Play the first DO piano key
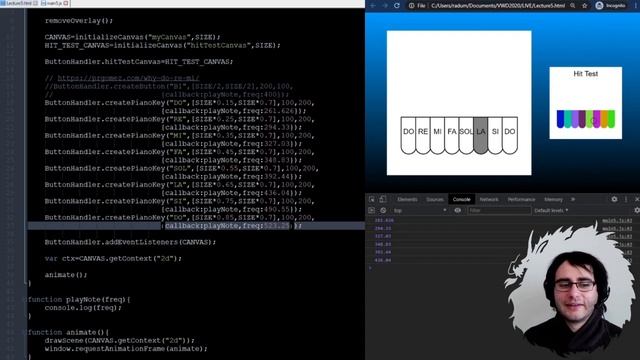This screenshot has width=640, height=360. 408,135
